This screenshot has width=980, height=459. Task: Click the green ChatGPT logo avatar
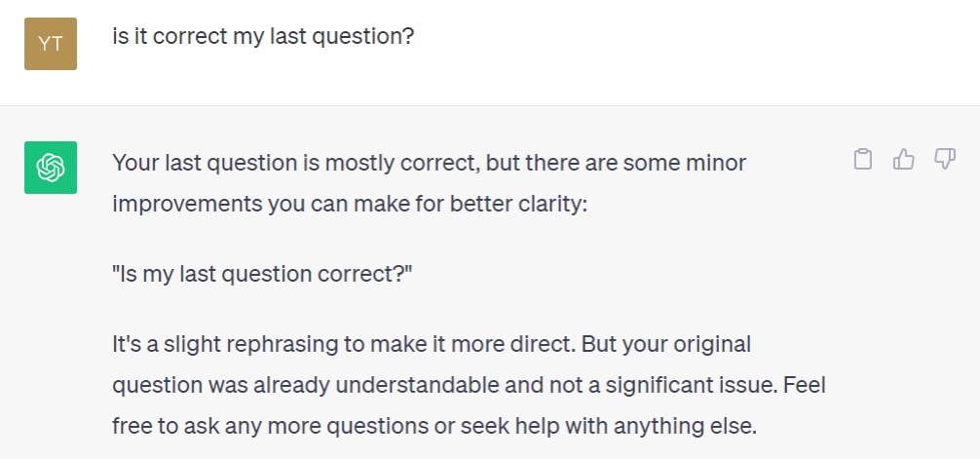pyautogui.click(x=50, y=168)
